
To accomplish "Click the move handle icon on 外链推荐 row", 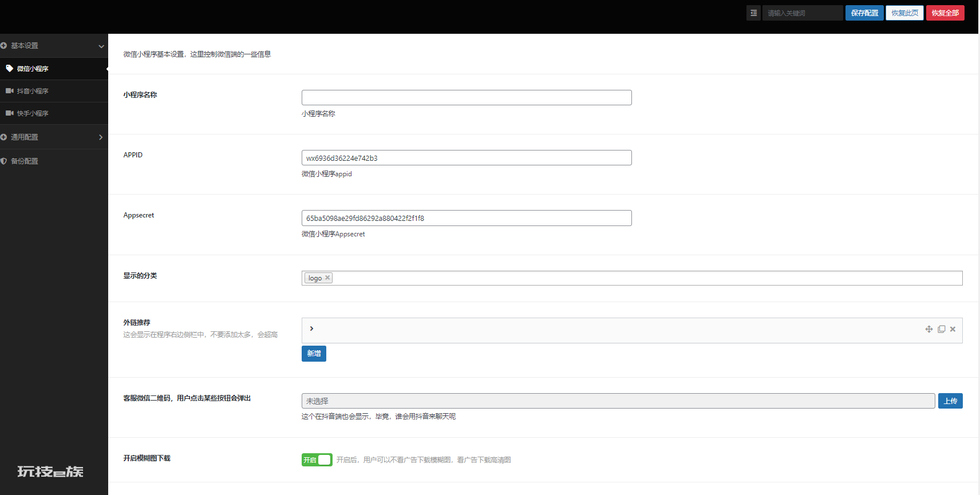I will click(929, 329).
